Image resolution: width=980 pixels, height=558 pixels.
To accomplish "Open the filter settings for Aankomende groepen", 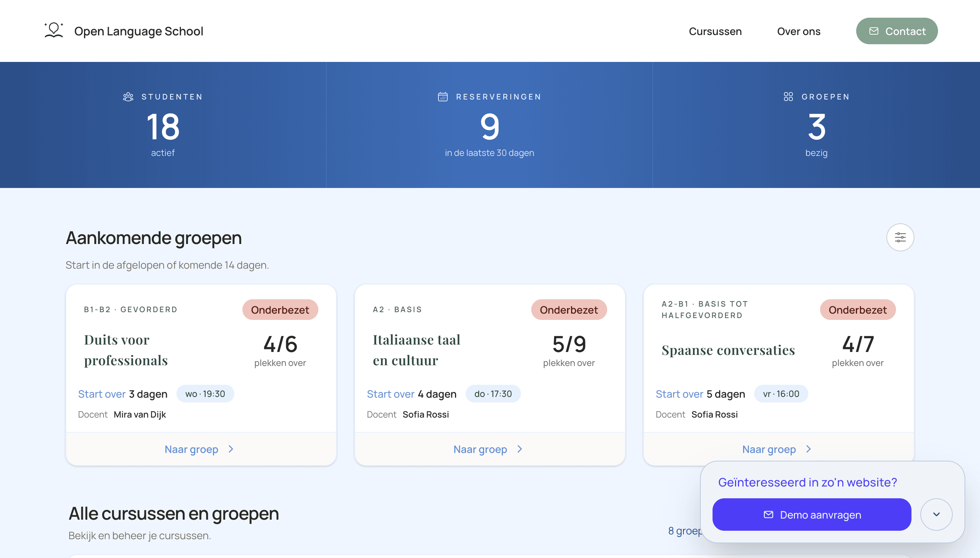I will [900, 237].
